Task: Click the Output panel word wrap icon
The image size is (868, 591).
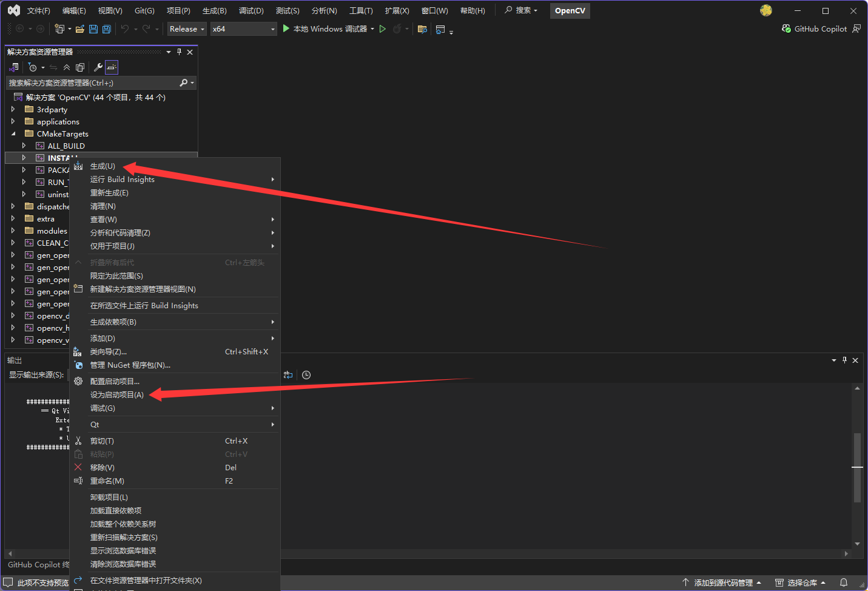Action: pos(288,375)
